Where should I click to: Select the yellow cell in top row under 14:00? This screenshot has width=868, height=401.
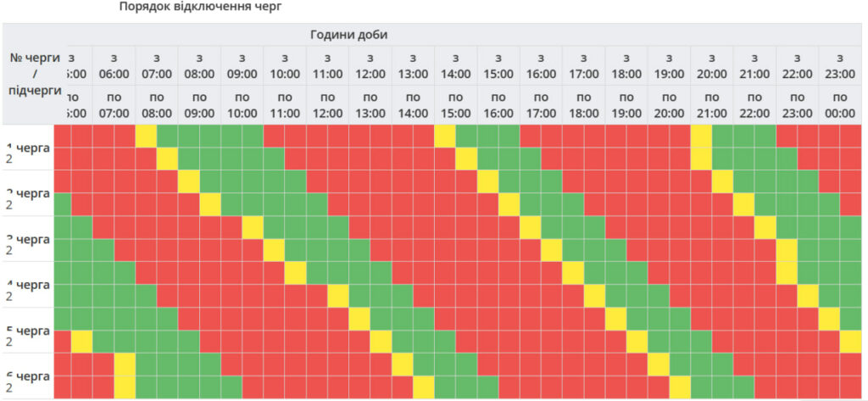click(445, 136)
